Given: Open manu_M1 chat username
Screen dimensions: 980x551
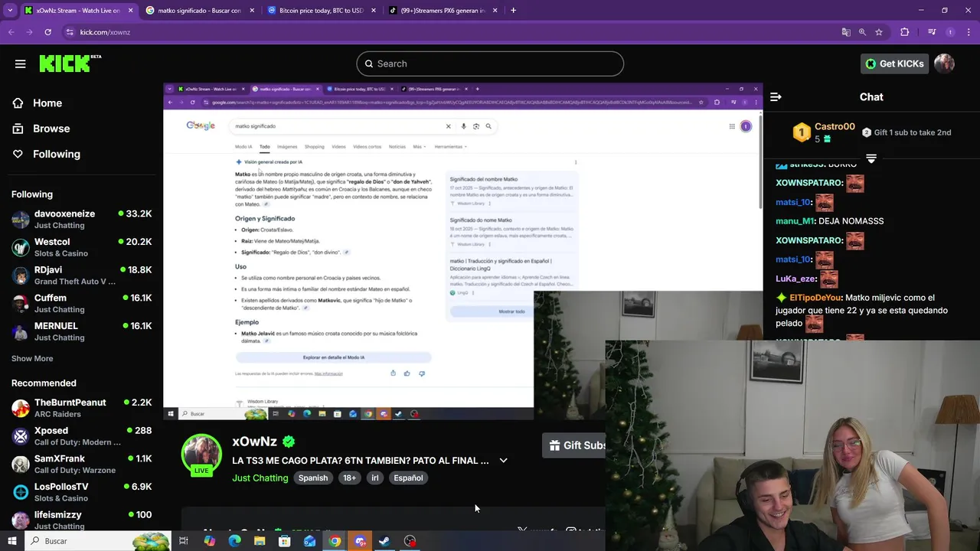Looking at the screenshot, I should coord(794,221).
